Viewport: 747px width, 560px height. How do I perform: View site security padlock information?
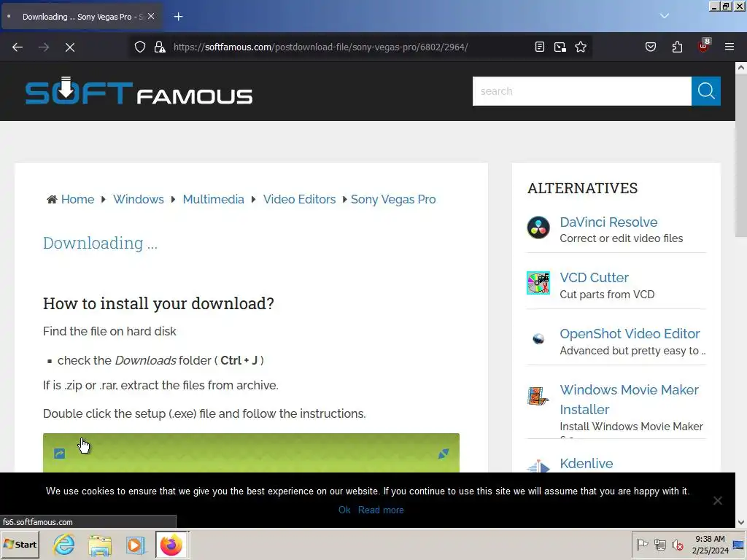tap(160, 47)
